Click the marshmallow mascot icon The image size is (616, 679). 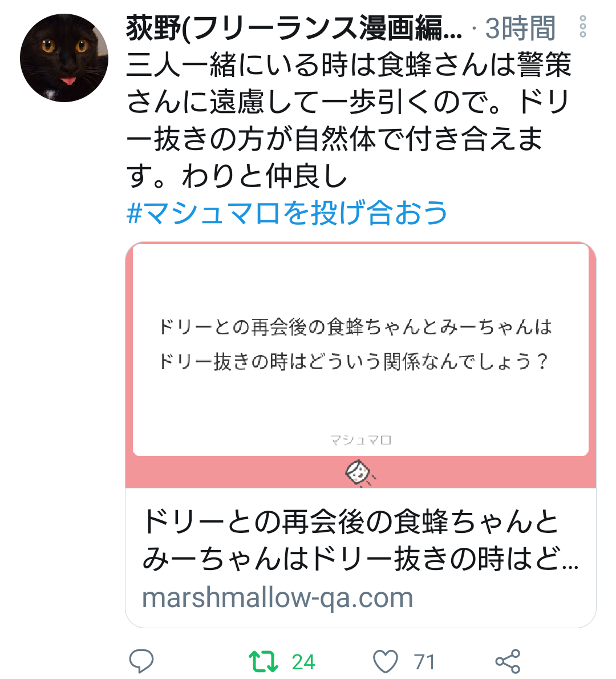click(359, 473)
